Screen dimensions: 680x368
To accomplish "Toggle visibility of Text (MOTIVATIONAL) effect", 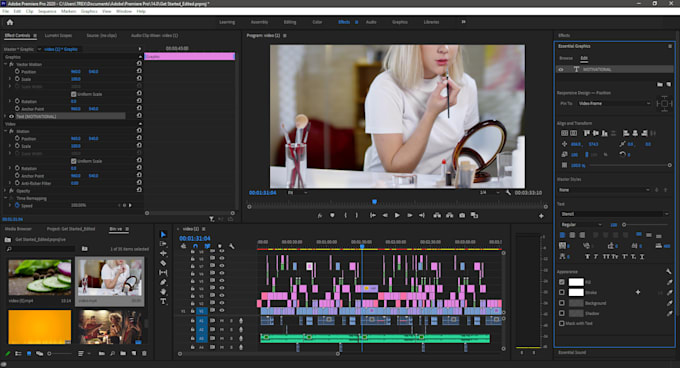I will pyautogui.click(x=11, y=116).
